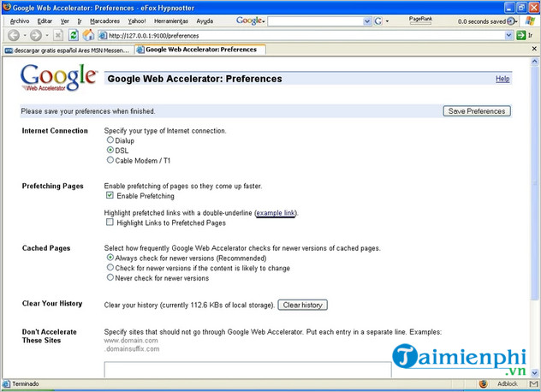Screen dimensions: 541x392
Task: Open the Back button history dropdown
Action: (x=25, y=35)
